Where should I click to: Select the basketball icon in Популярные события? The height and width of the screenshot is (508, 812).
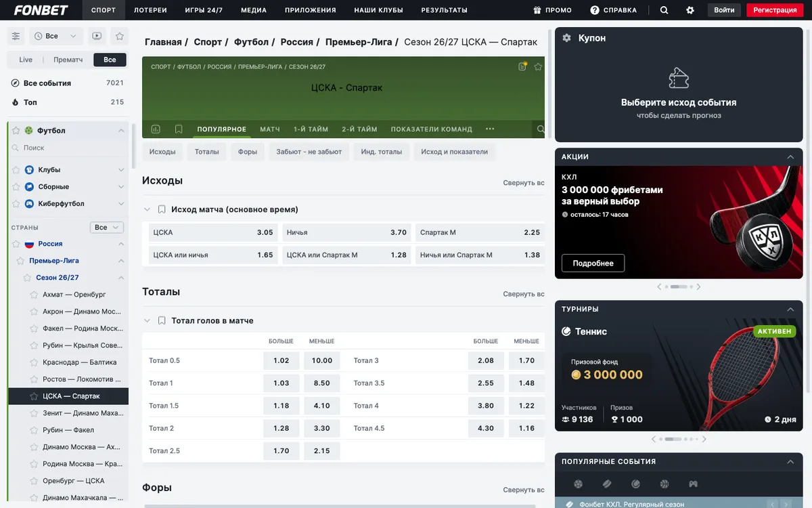pyautogui.click(x=664, y=484)
